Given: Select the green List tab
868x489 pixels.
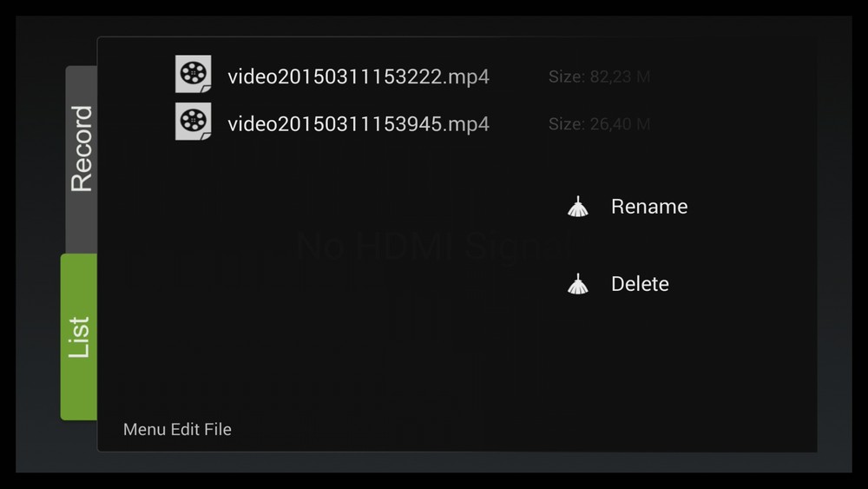Looking at the screenshot, I should pos(79,337).
